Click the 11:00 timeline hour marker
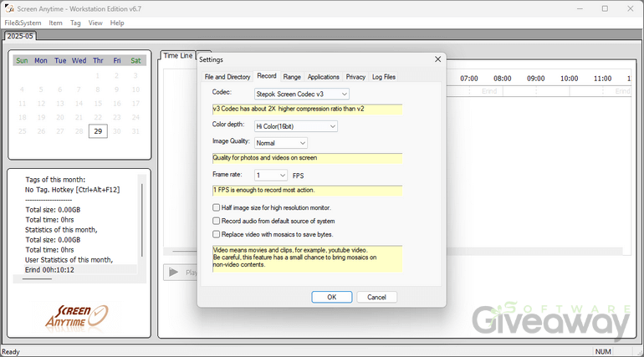 pyautogui.click(x=602, y=79)
